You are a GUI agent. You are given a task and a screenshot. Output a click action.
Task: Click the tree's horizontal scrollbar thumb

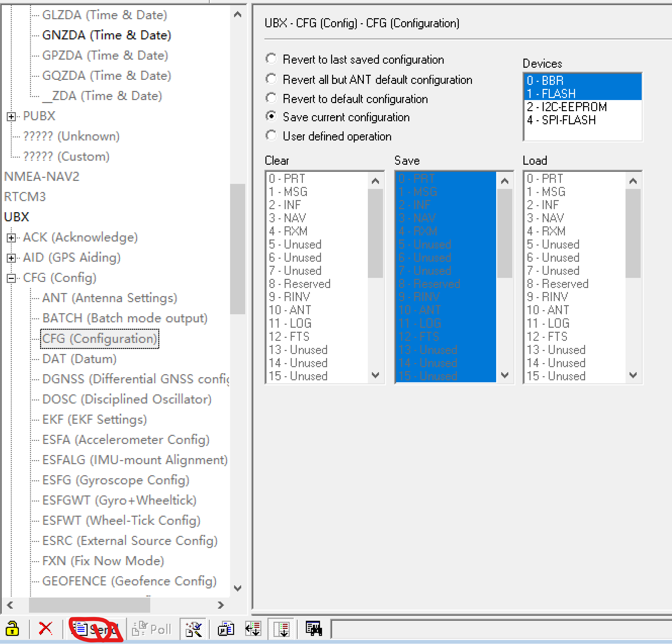(x=89, y=605)
